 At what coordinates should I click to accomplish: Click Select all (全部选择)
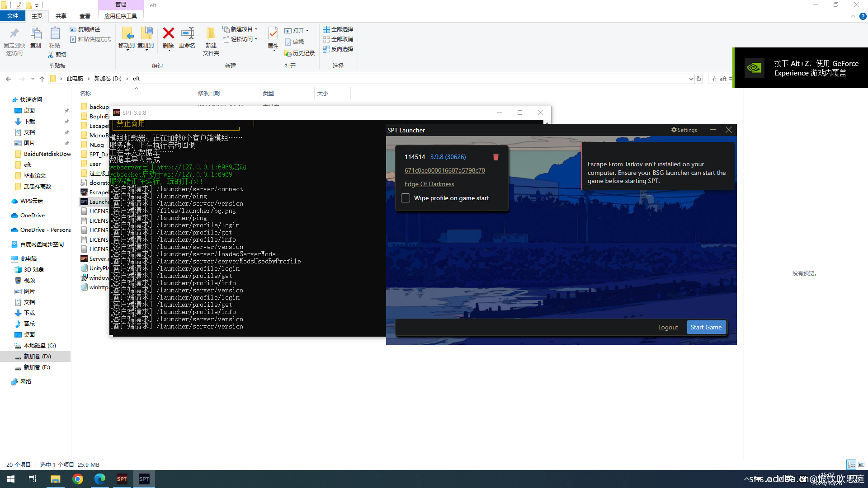click(338, 29)
